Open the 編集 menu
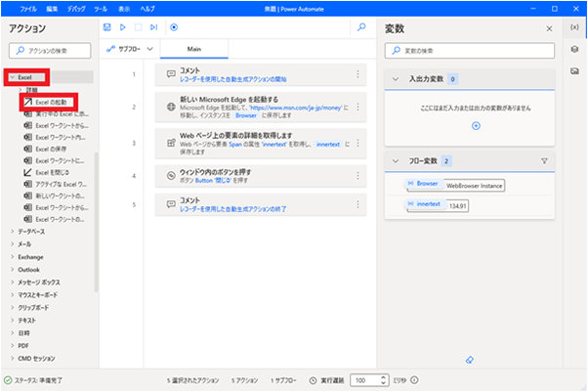The width and height of the screenshot is (588, 392). 52,9
